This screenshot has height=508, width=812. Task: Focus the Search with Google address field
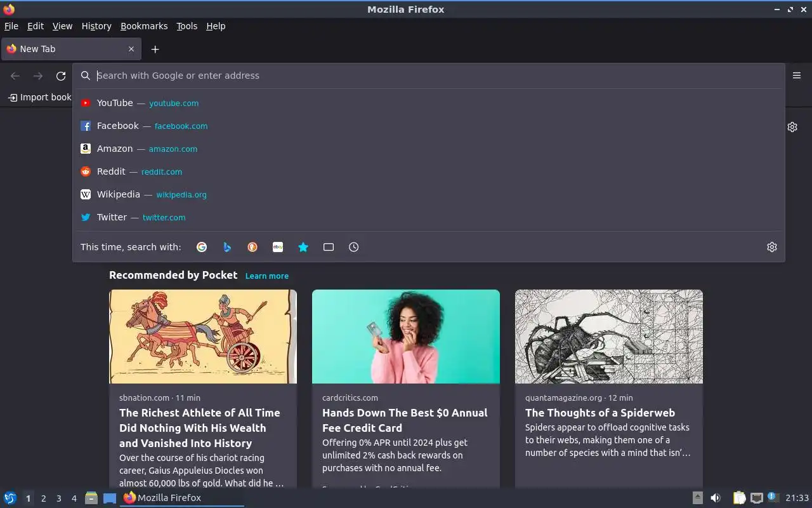[x=429, y=76]
